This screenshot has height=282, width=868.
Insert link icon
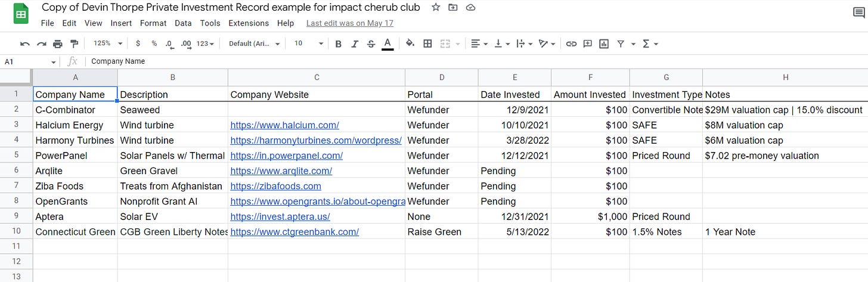571,44
